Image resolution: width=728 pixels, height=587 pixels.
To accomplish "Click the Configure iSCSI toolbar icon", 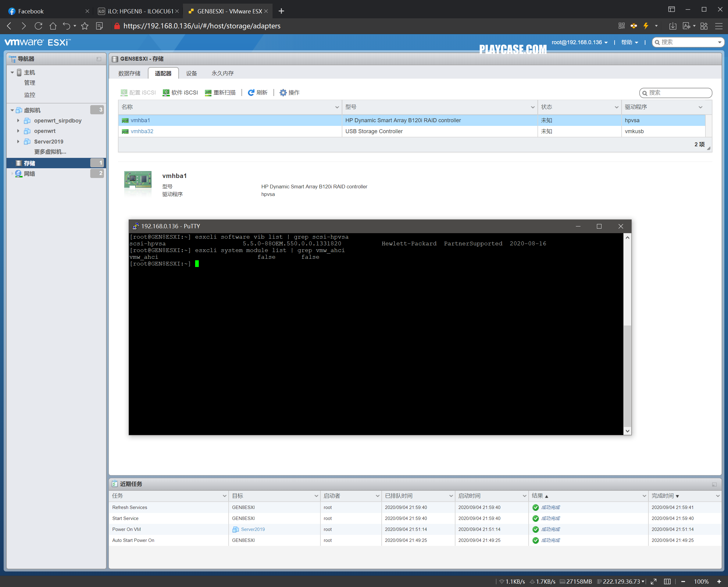I will tap(124, 93).
